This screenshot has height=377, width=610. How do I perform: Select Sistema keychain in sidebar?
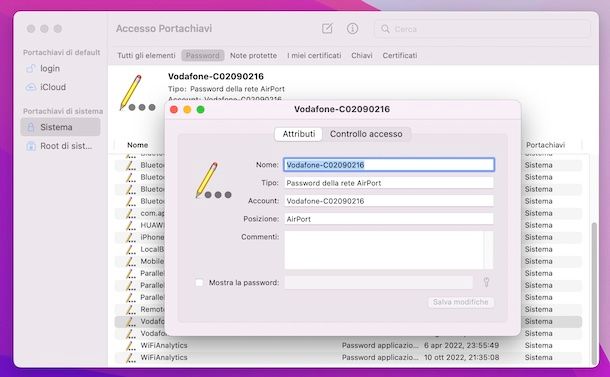(x=60, y=127)
